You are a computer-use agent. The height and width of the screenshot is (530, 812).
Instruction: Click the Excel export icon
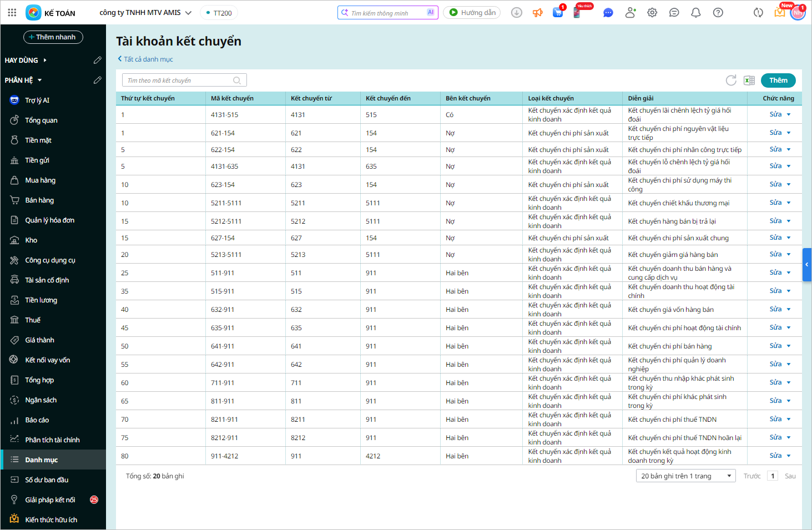[x=749, y=80]
